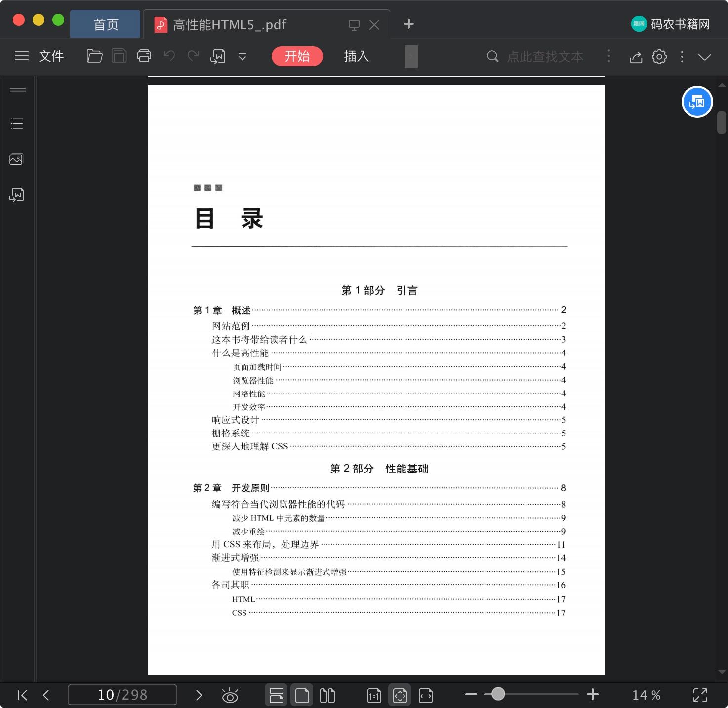Select the 插入 ribbon tab
Screen dimensions: 728x708
point(357,56)
